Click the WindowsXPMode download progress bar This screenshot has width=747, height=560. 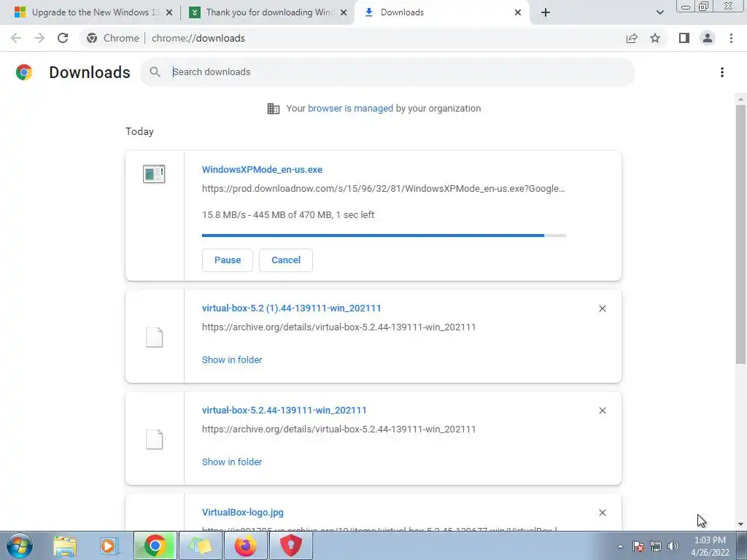point(384,236)
